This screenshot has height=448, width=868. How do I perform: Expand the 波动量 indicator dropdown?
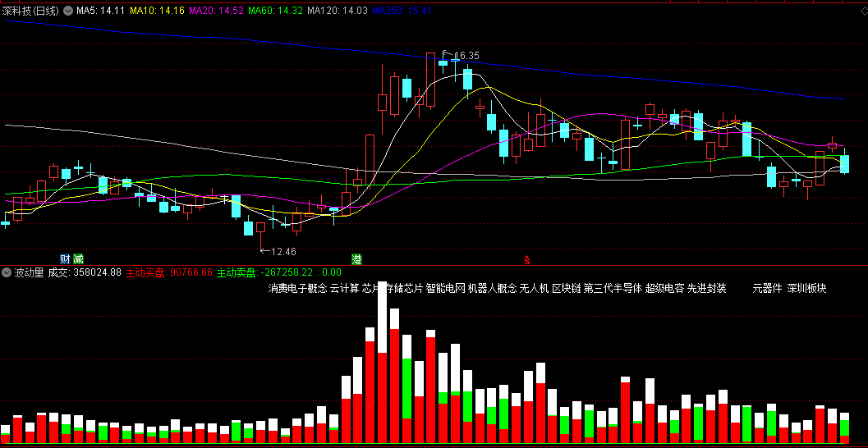[6, 272]
